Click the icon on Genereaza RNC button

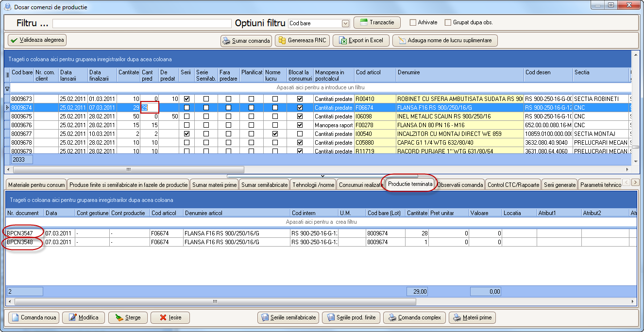tap(282, 41)
